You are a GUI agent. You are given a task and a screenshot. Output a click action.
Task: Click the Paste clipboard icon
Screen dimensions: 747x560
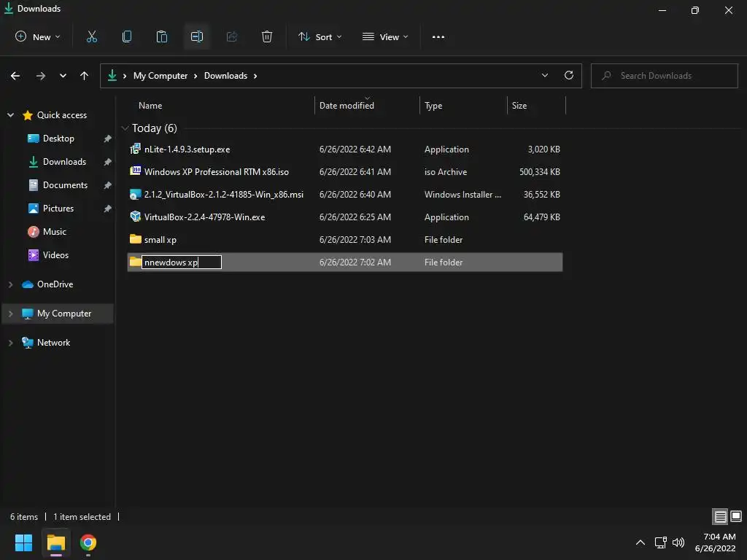tap(162, 36)
